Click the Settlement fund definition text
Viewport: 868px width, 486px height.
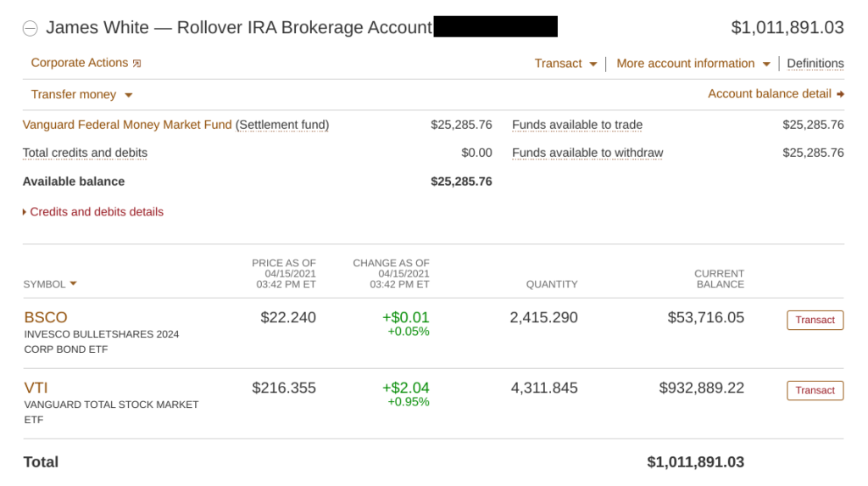(282, 125)
